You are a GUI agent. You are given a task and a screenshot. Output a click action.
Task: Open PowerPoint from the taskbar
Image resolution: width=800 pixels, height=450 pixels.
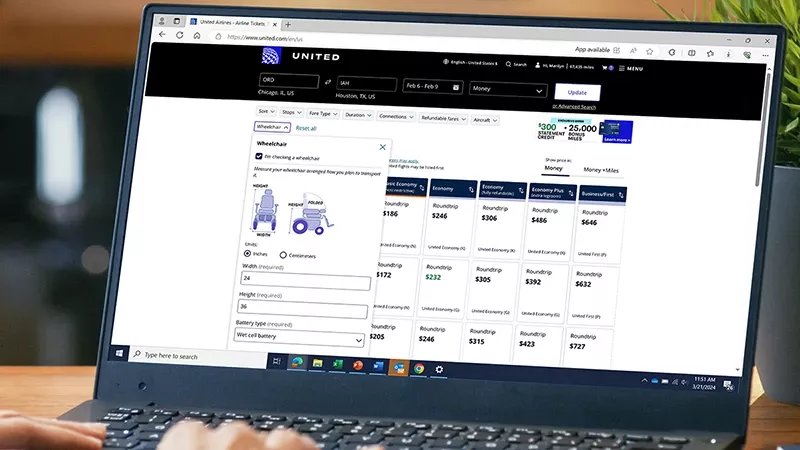click(x=358, y=365)
